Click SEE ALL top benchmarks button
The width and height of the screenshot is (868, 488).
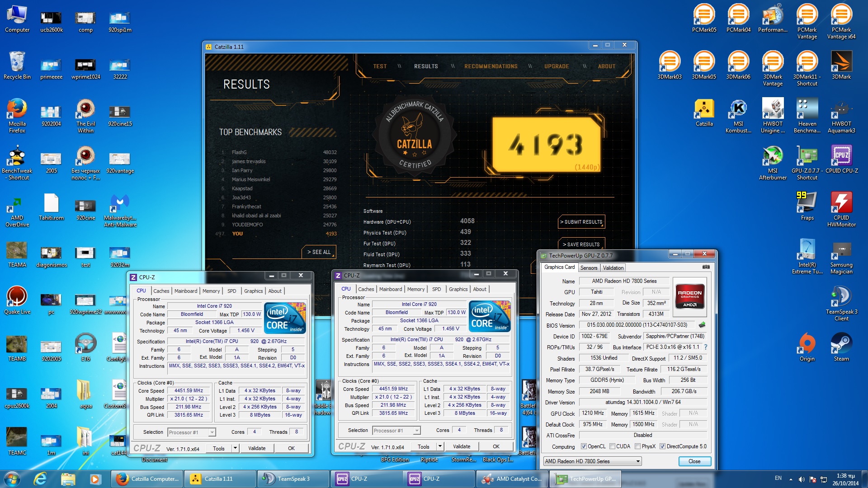click(x=319, y=252)
